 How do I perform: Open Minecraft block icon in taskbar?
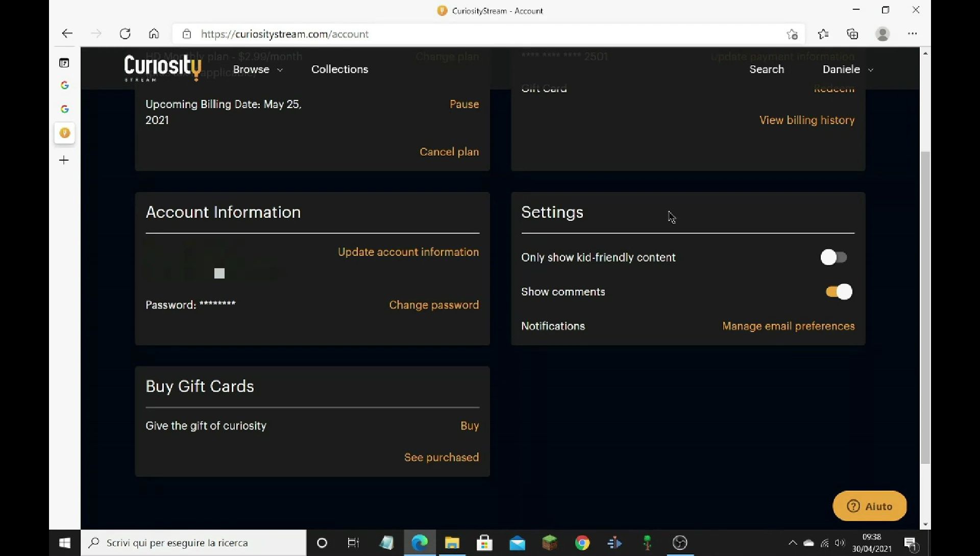(550, 543)
